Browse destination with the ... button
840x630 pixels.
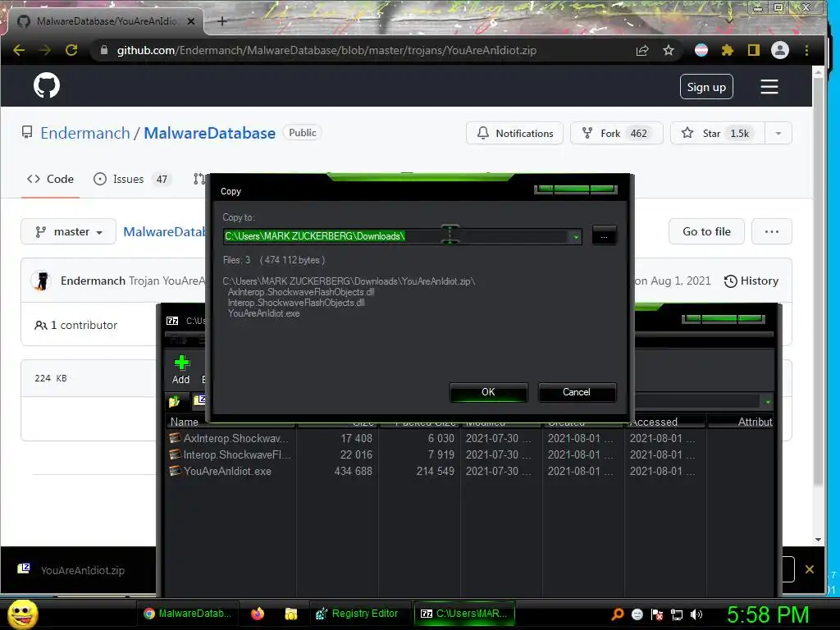click(x=605, y=235)
